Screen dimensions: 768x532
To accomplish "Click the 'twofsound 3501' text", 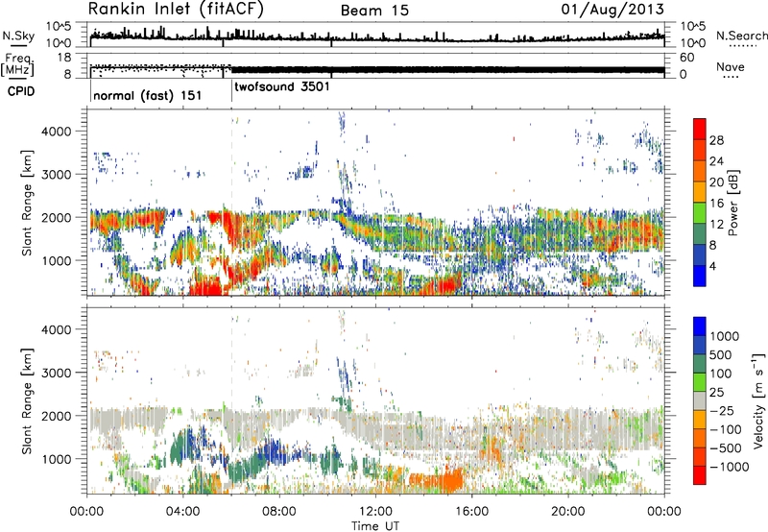I will point(282,87).
